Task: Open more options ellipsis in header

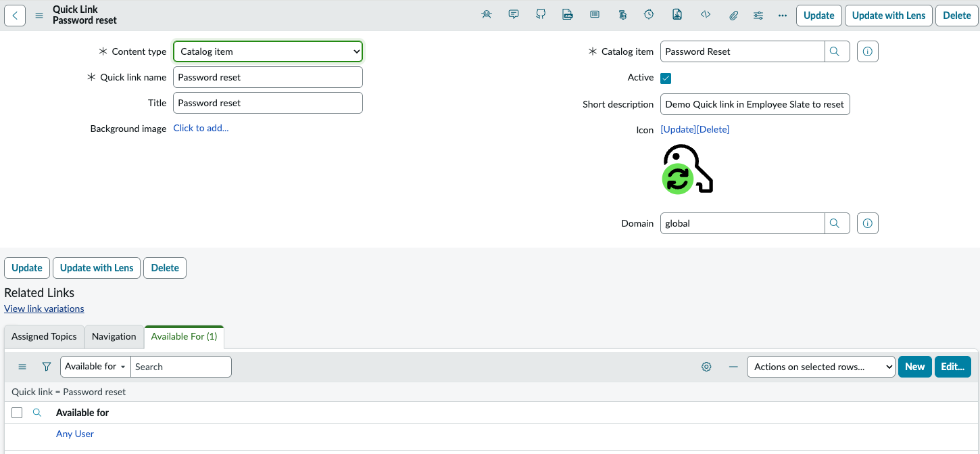Action: tap(783, 16)
